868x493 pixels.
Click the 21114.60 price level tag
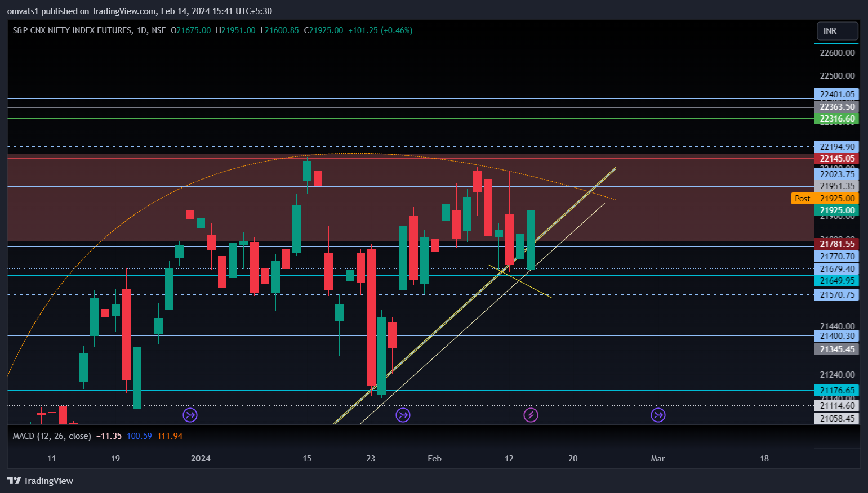point(836,406)
